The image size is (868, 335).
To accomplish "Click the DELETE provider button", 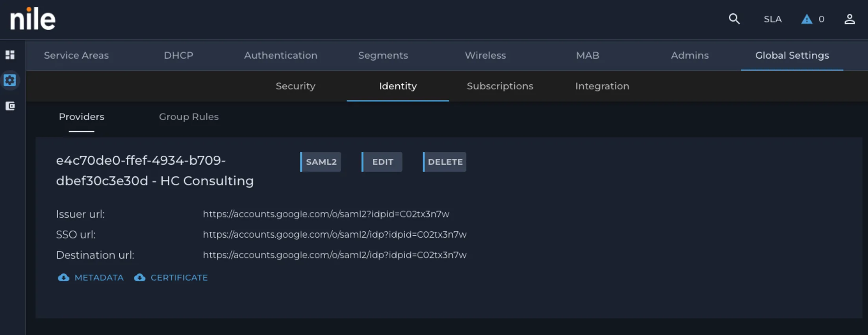I will pos(445,162).
